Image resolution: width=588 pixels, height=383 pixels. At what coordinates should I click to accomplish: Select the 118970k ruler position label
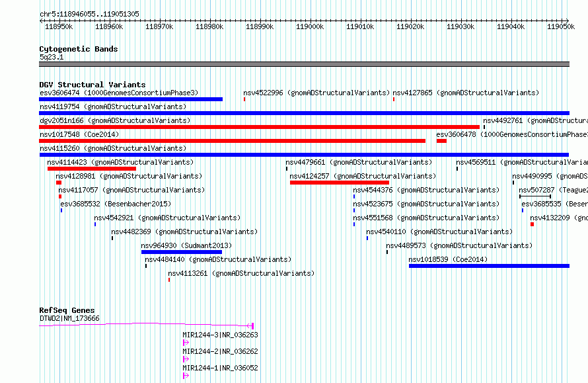point(159,26)
